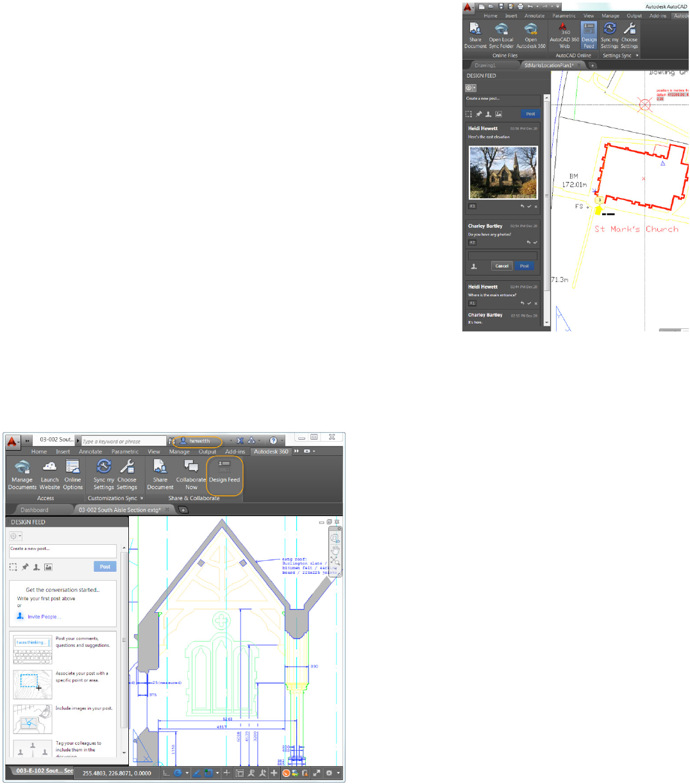Click the Pan hand icon on navigation bar
690x784 pixels.
[335, 549]
